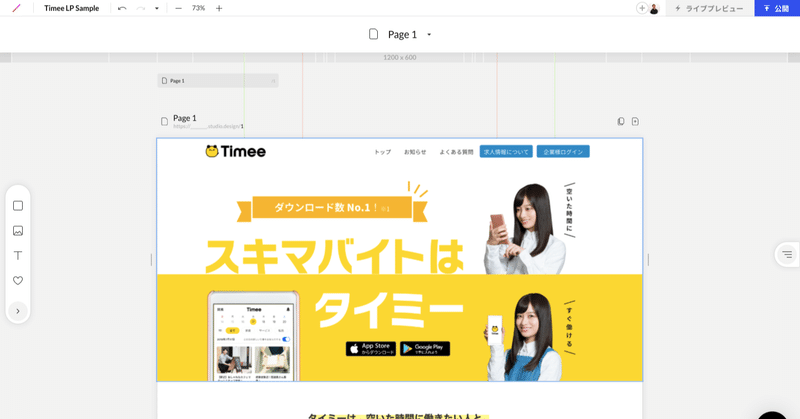Zoom in with the plus button
The width and height of the screenshot is (800, 419).
point(219,8)
